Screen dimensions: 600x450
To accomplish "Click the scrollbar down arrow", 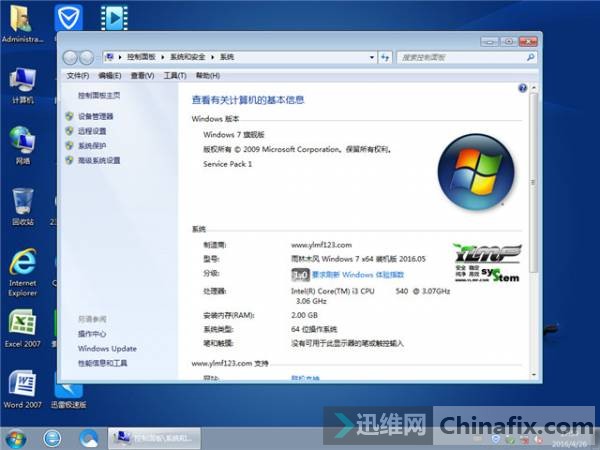I will (533, 375).
